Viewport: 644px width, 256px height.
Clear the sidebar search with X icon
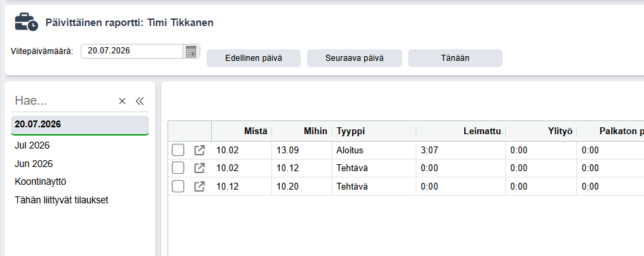pyautogui.click(x=122, y=101)
